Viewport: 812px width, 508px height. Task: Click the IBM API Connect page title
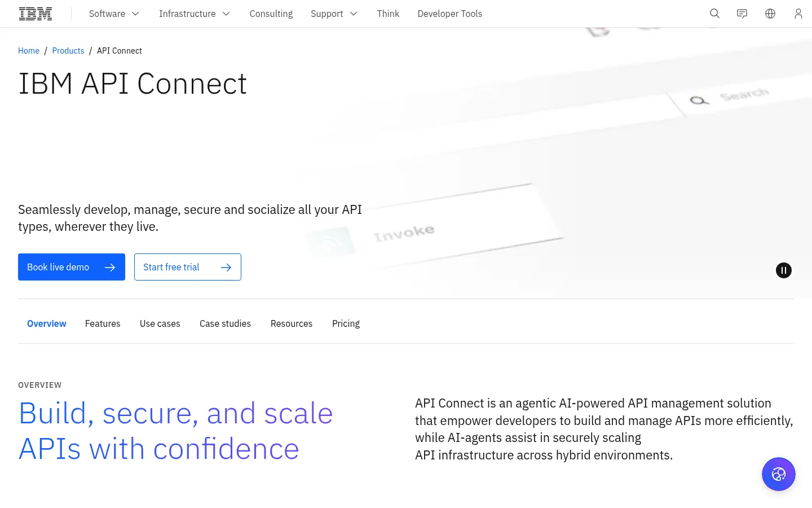[x=133, y=84]
